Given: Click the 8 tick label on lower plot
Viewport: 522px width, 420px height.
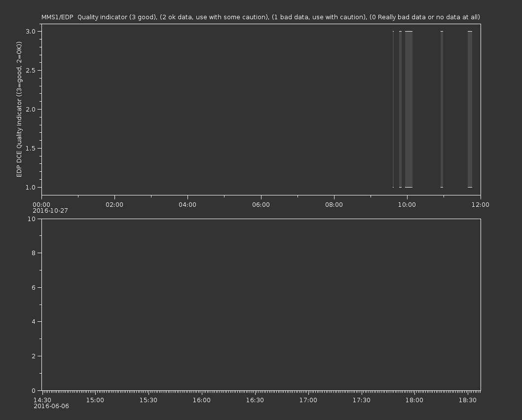Looking at the screenshot, I should coord(34,253).
